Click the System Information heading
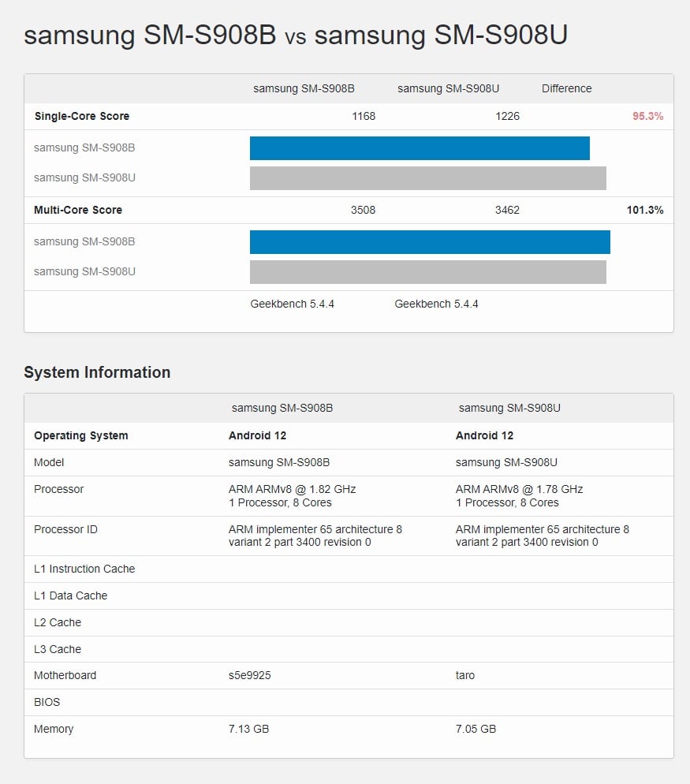690x784 pixels. [x=97, y=372]
